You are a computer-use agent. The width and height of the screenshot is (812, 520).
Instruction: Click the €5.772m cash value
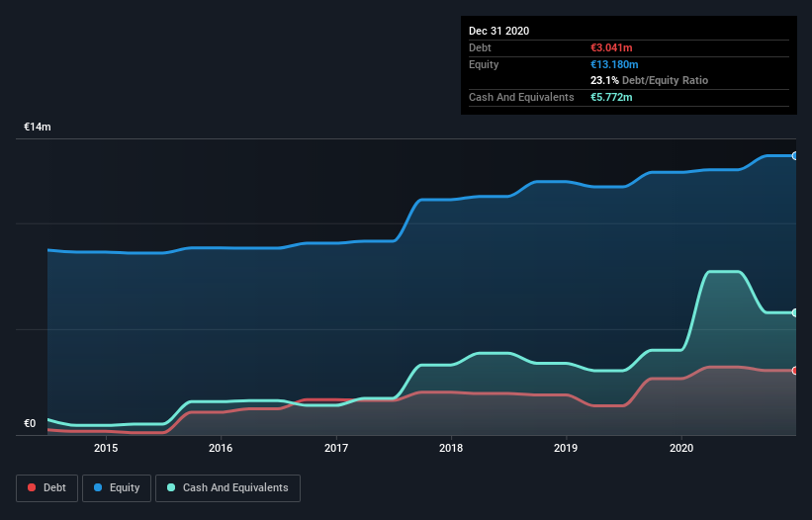pos(611,97)
